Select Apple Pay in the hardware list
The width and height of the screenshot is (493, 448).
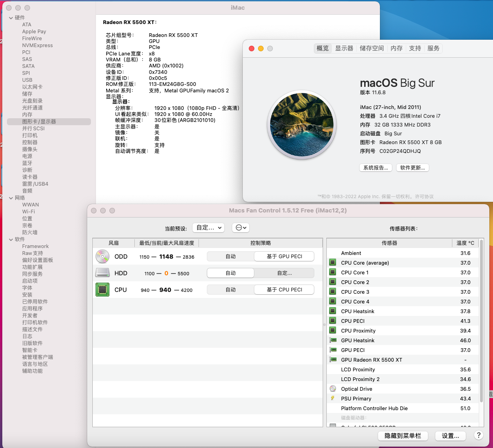click(x=34, y=31)
